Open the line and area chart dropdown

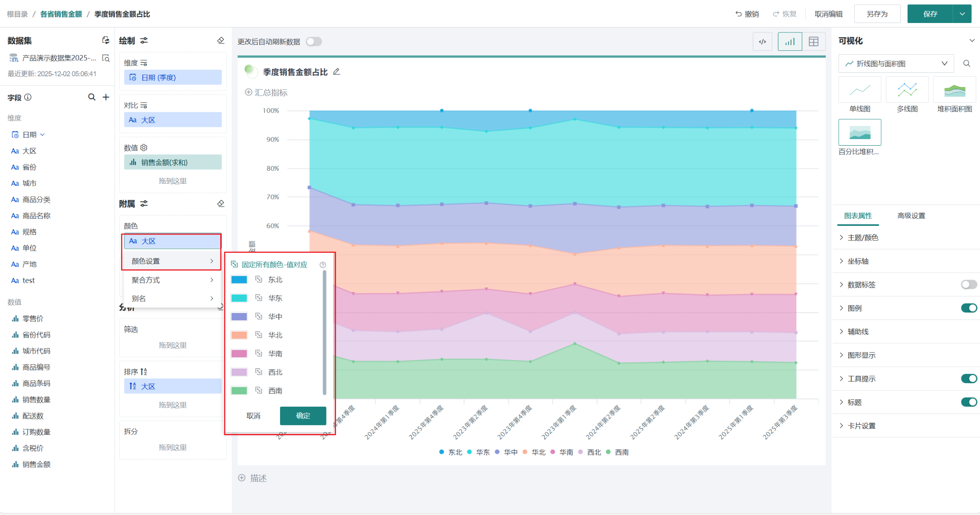click(x=896, y=64)
